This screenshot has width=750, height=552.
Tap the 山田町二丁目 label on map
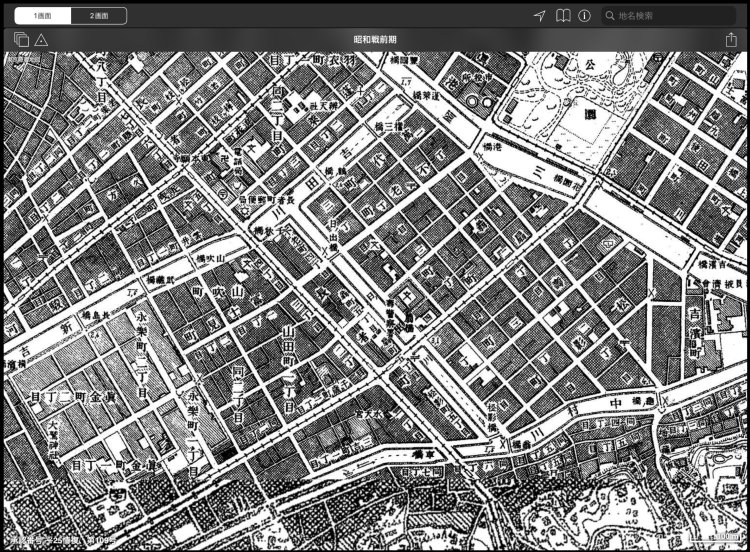(291, 357)
